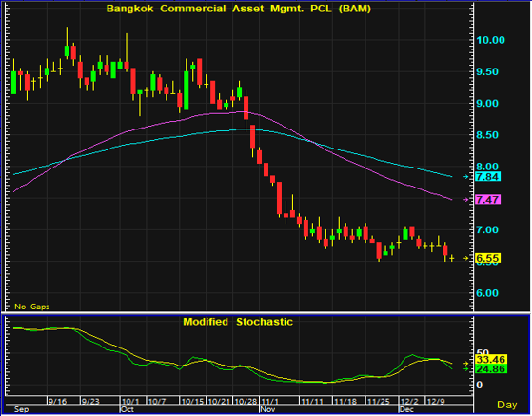The image size is (532, 416).
Task: Click the Dec month label
Action: [407, 409]
